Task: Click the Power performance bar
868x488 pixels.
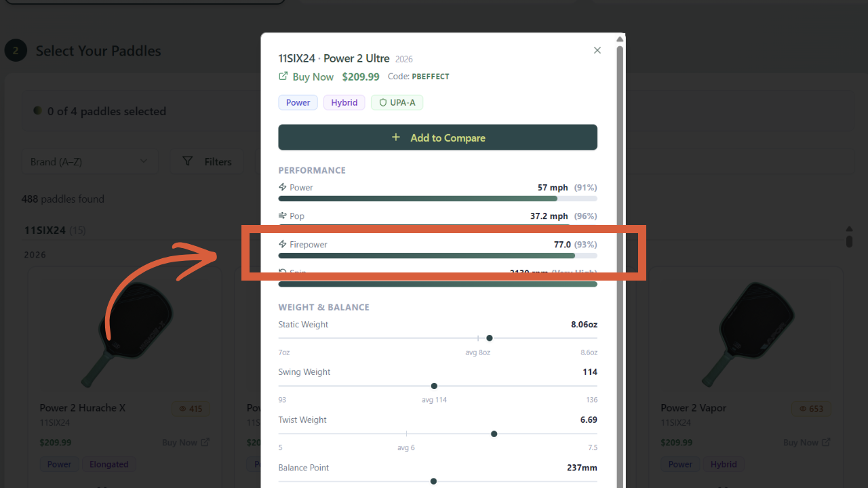Action: (x=437, y=199)
